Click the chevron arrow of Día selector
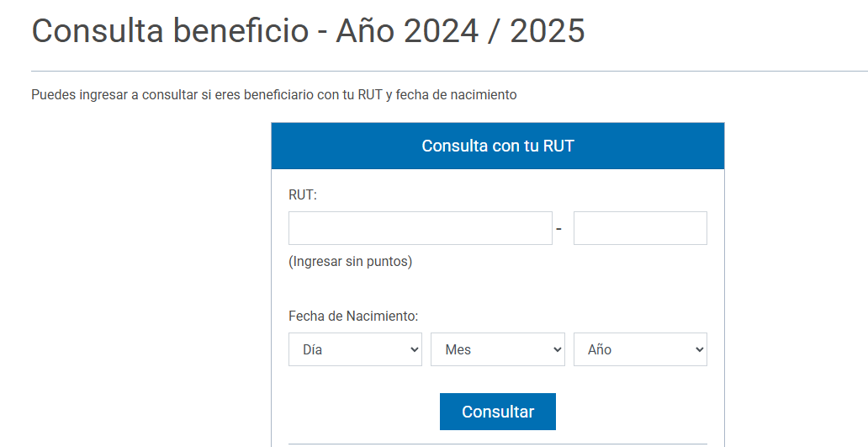The height and width of the screenshot is (447, 868). click(414, 349)
